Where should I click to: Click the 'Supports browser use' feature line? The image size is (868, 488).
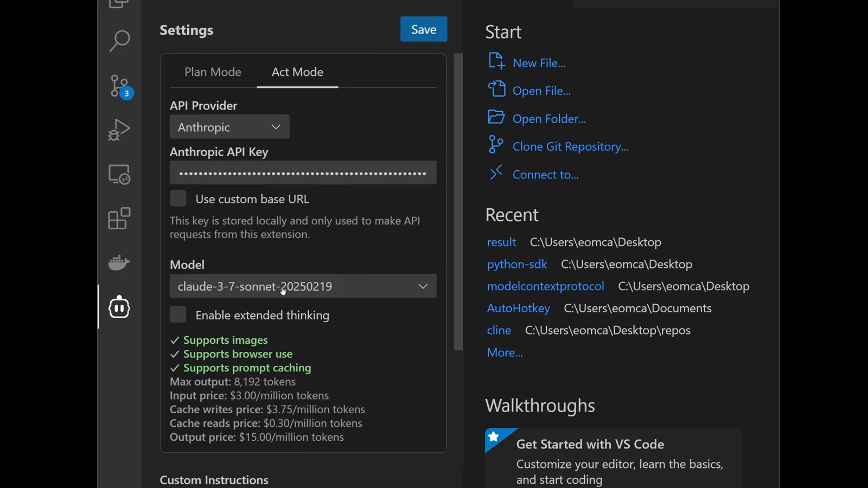[x=231, y=354]
